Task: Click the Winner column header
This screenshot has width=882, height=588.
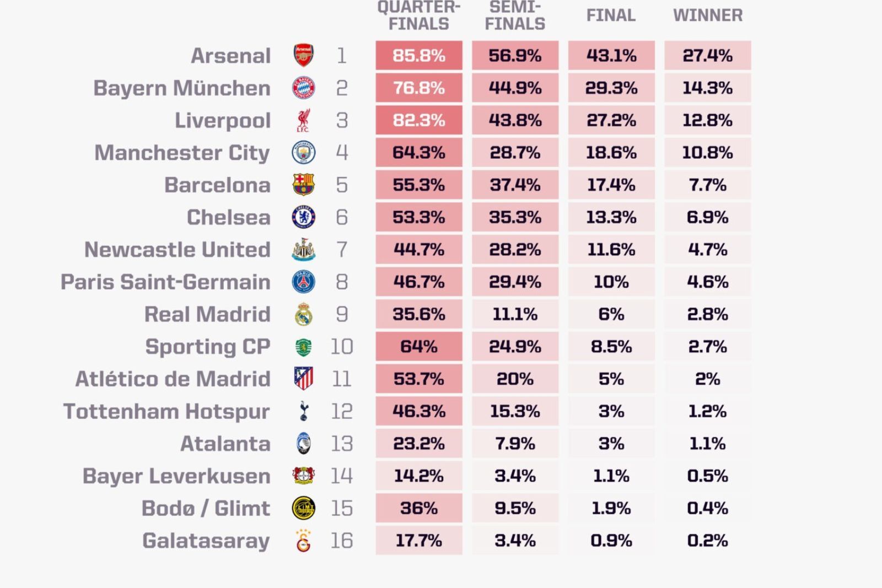Action: (708, 15)
